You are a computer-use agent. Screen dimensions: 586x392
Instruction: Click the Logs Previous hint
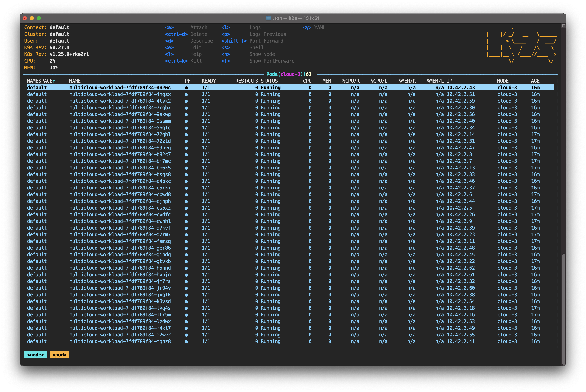click(x=267, y=34)
